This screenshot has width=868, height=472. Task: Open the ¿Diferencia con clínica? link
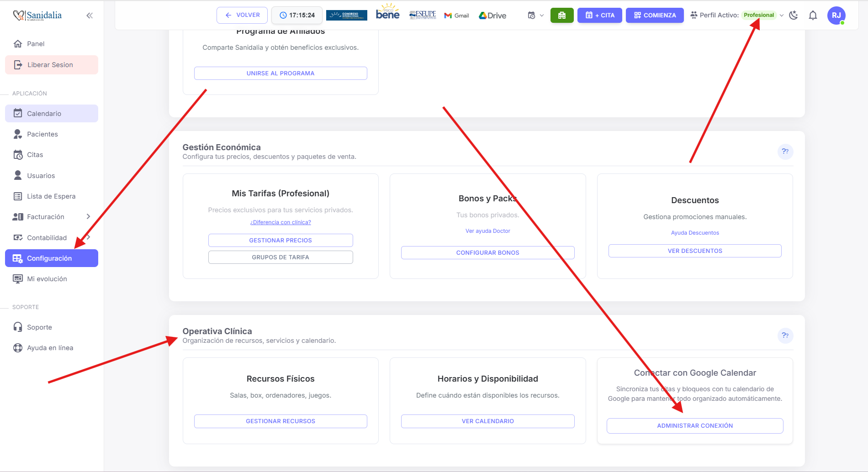(x=281, y=222)
